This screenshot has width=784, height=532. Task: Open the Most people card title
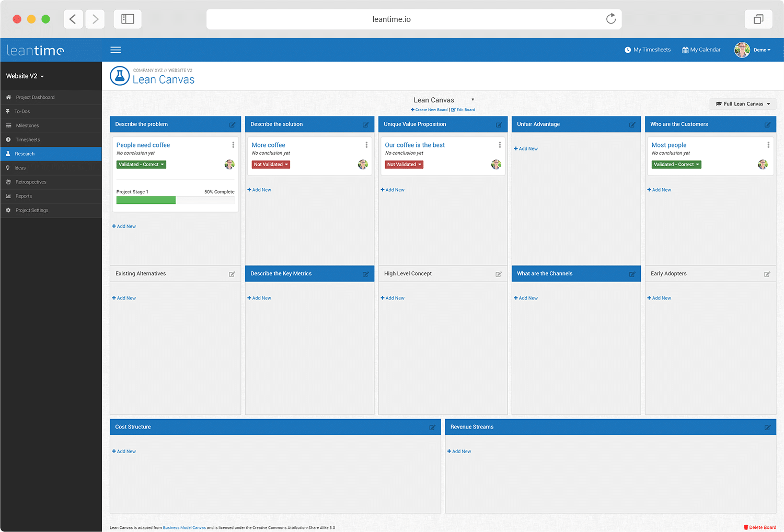pos(669,145)
